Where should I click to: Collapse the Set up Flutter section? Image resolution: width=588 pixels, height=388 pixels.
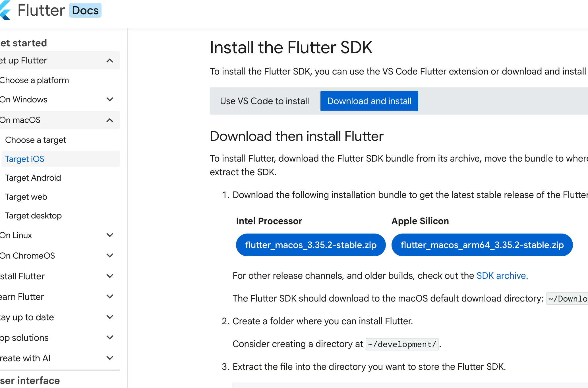click(110, 61)
